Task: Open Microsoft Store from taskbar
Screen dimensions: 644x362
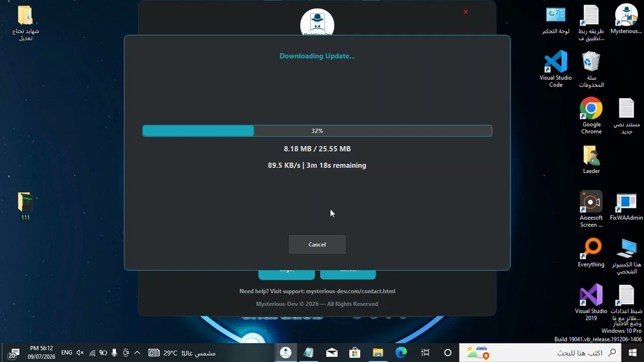Action: (x=355, y=353)
